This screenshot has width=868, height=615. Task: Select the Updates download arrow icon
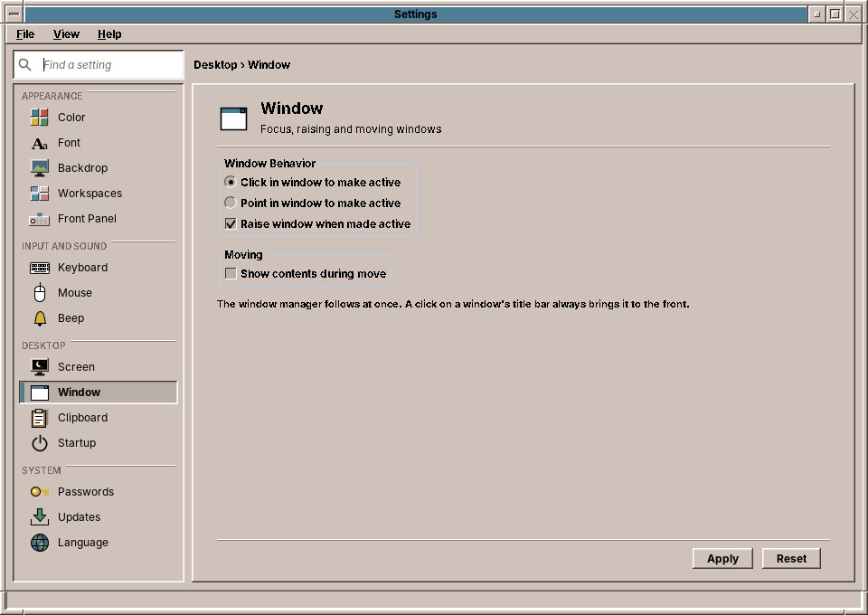pyautogui.click(x=39, y=517)
